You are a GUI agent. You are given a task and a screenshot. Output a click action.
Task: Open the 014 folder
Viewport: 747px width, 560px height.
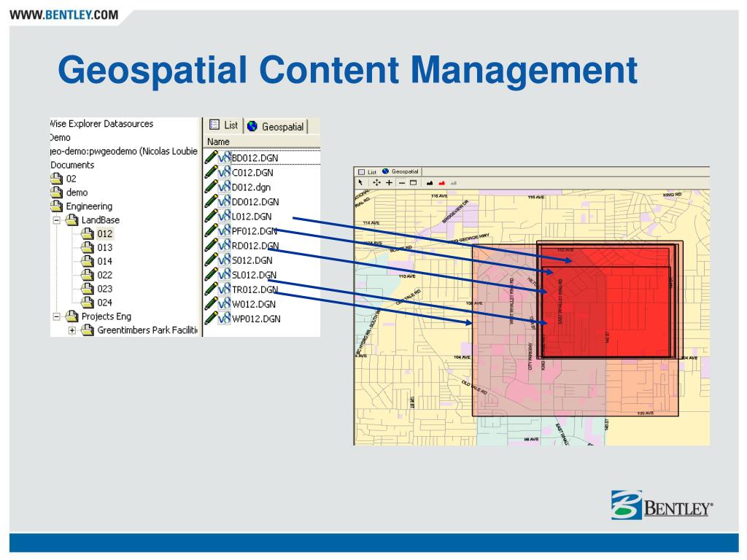(105, 262)
